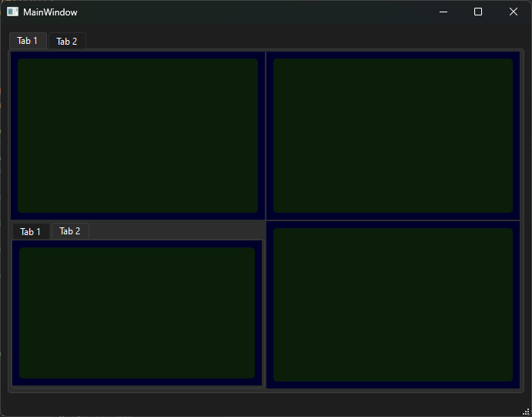This screenshot has height=417, width=532.
Task: Minimize the MainWindow window
Action: coord(443,12)
